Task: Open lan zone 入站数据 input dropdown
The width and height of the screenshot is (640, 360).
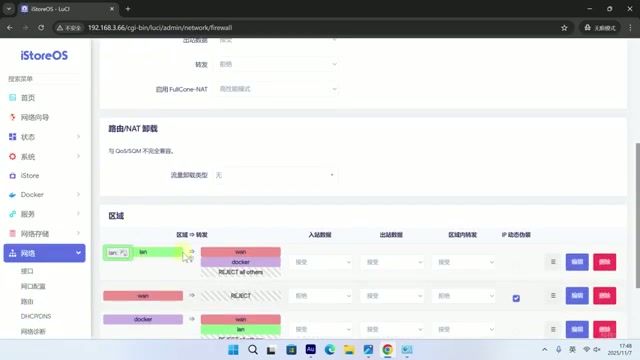Action: [x=321, y=262]
